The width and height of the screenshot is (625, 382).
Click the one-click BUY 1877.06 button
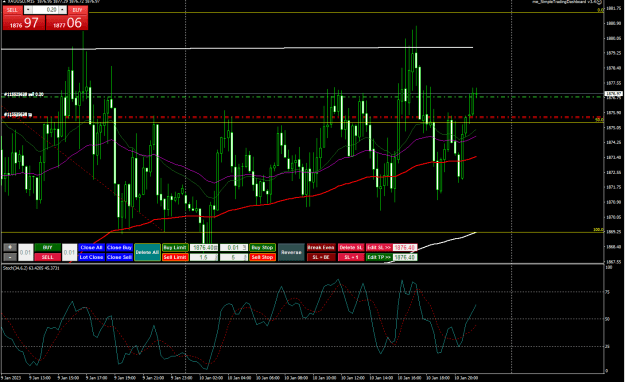67,23
